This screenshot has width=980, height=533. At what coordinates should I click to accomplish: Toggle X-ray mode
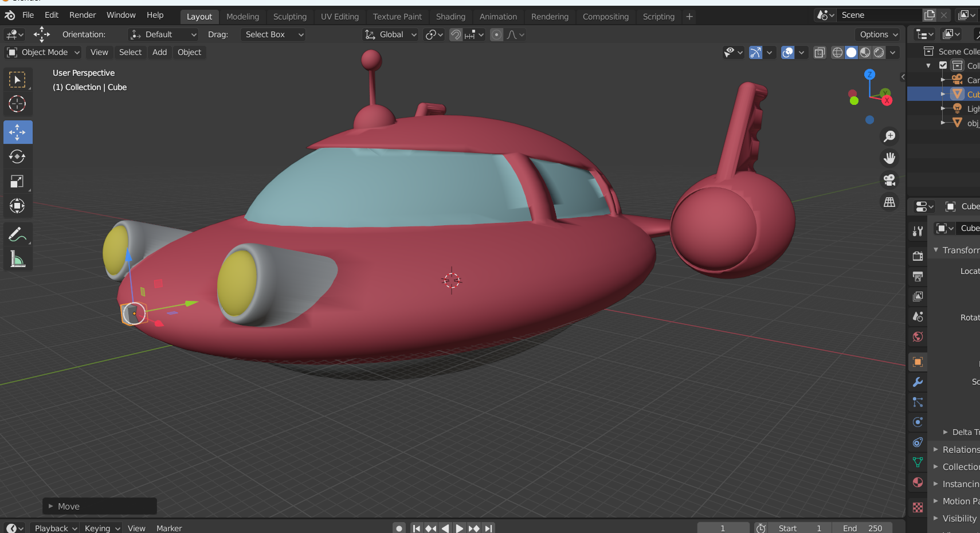tap(820, 52)
